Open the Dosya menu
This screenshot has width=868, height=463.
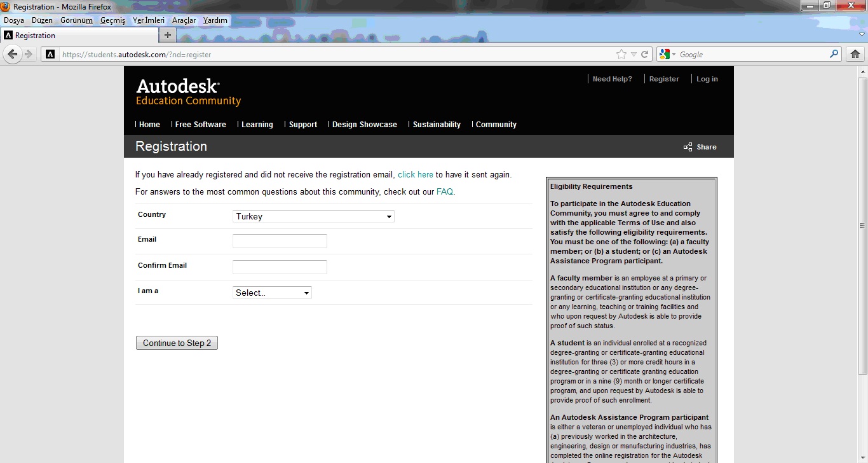point(14,20)
